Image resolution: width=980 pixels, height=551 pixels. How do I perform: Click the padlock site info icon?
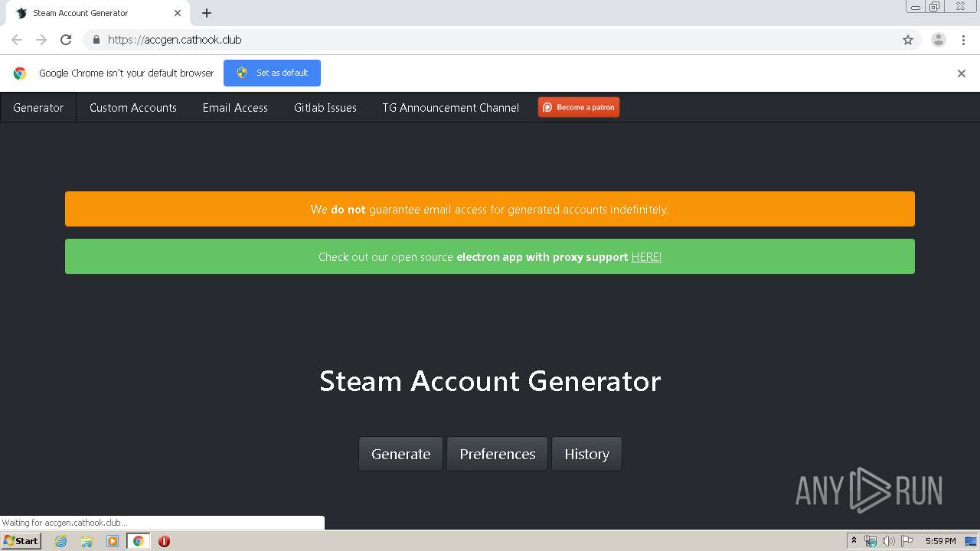(x=96, y=40)
